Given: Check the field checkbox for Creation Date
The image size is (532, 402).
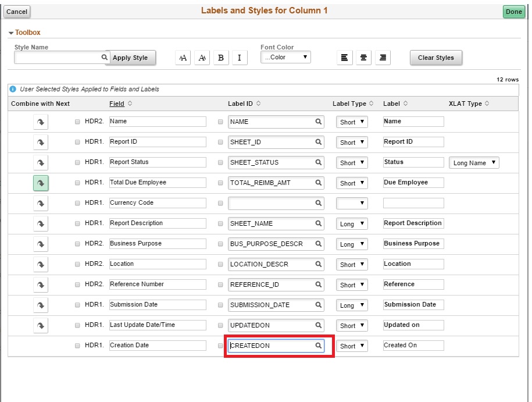Looking at the screenshot, I should click(77, 346).
